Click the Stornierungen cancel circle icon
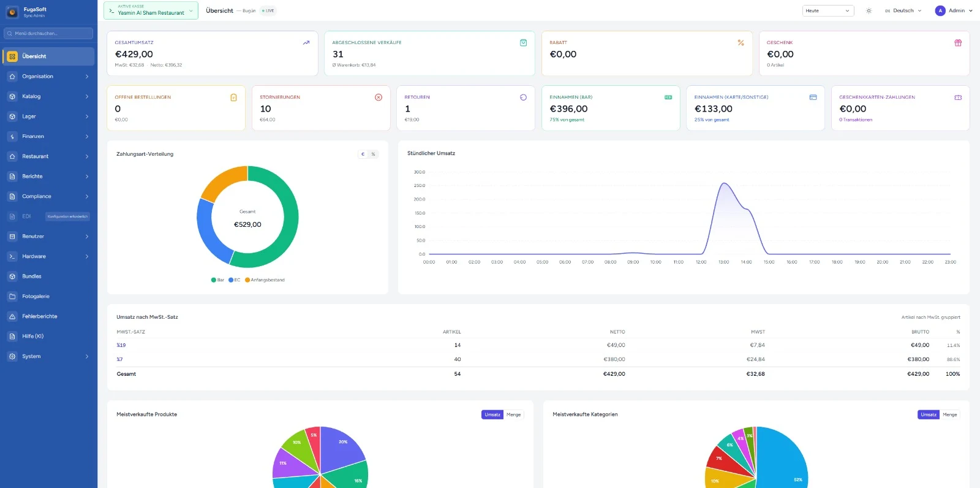The image size is (980, 488). click(x=379, y=97)
